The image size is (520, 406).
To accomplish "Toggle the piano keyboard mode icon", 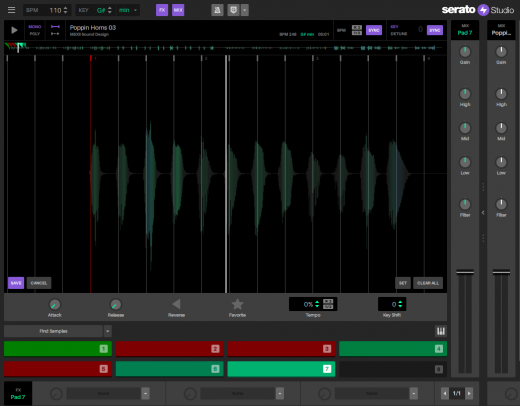I will (x=441, y=331).
